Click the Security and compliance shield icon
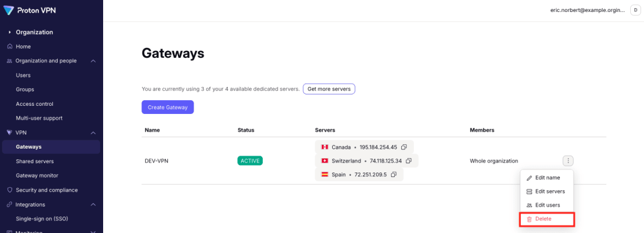The width and height of the screenshot is (644, 233). [x=9, y=190]
